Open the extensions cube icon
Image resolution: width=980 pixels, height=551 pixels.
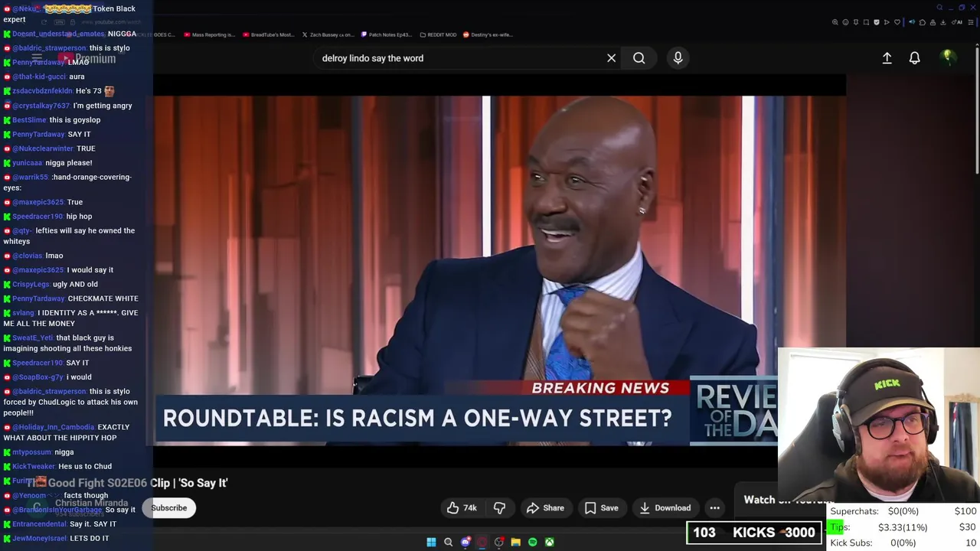click(923, 22)
